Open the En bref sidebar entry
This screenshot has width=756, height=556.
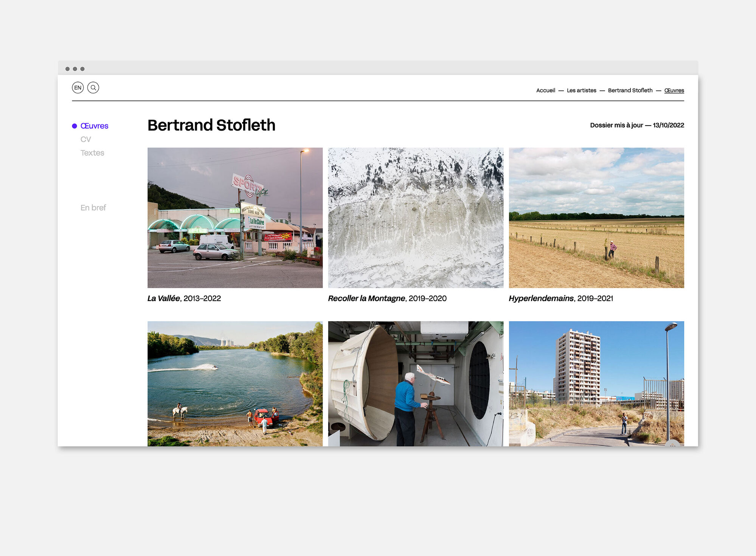coord(93,208)
